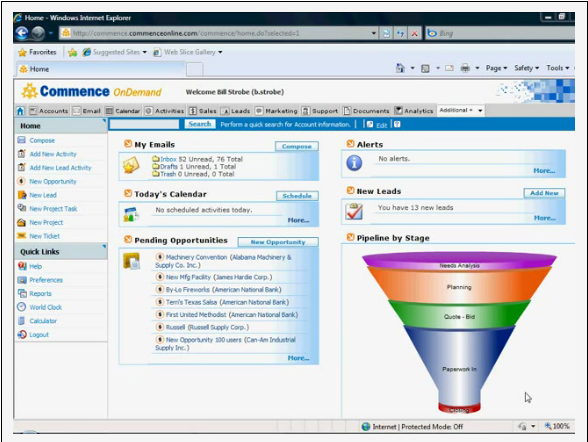Click the Compose envelope icon in sidebar
The height and width of the screenshot is (442, 588).
click(21, 140)
